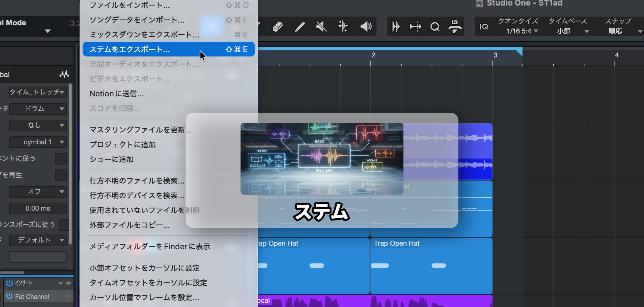The width and height of the screenshot is (644, 307).
Task: Select the Listen speaker tool
Action: tap(366, 27)
